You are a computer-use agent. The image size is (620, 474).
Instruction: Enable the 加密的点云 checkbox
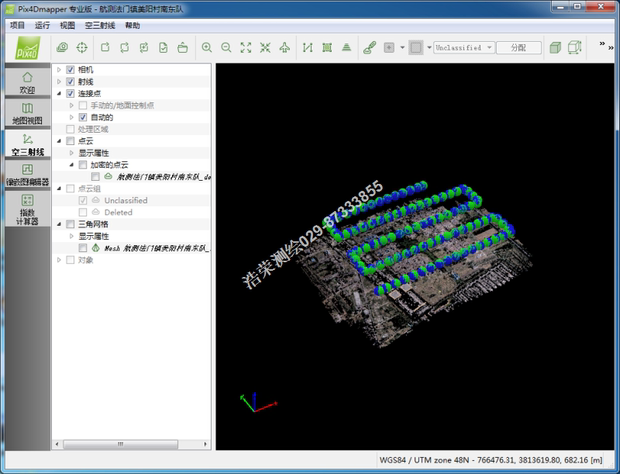[83, 164]
